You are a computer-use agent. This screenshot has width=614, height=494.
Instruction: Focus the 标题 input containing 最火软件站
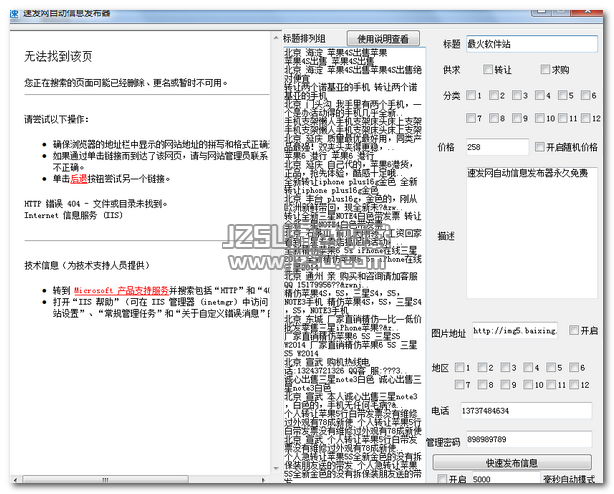[x=532, y=44]
